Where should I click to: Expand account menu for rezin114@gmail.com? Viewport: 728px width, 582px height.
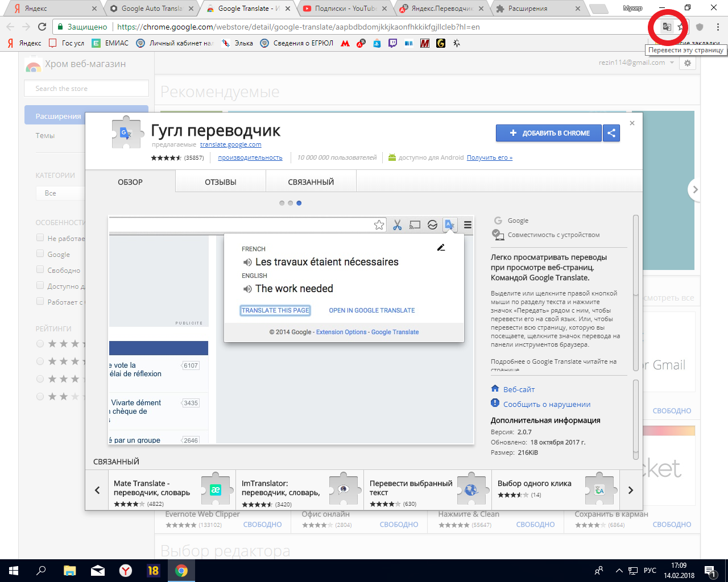(x=672, y=63)
